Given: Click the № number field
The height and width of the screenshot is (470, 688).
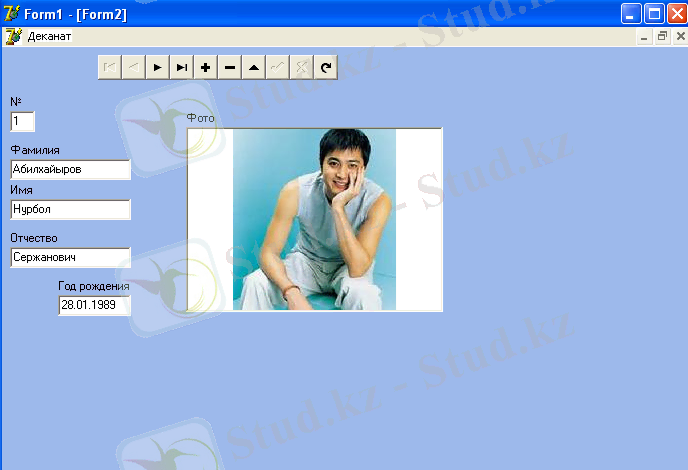Looking at the screenshot, I should (x=22, y=121).
